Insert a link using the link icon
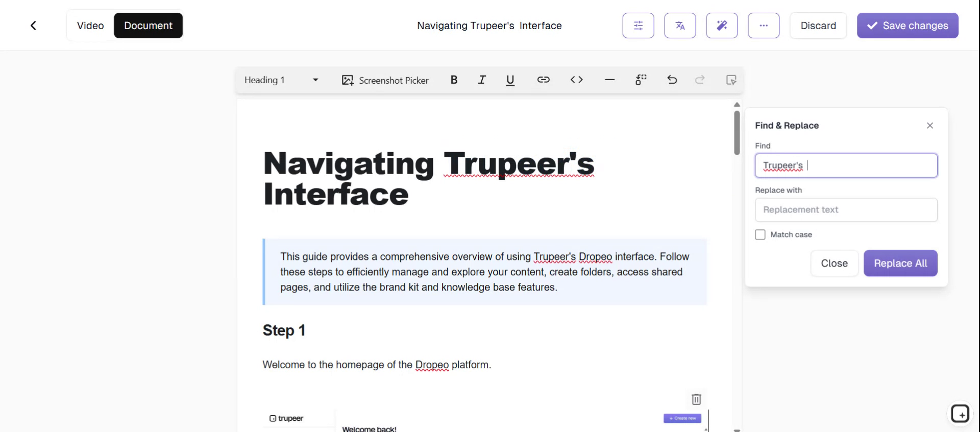980x432 pixels. [x=543, y=80]
